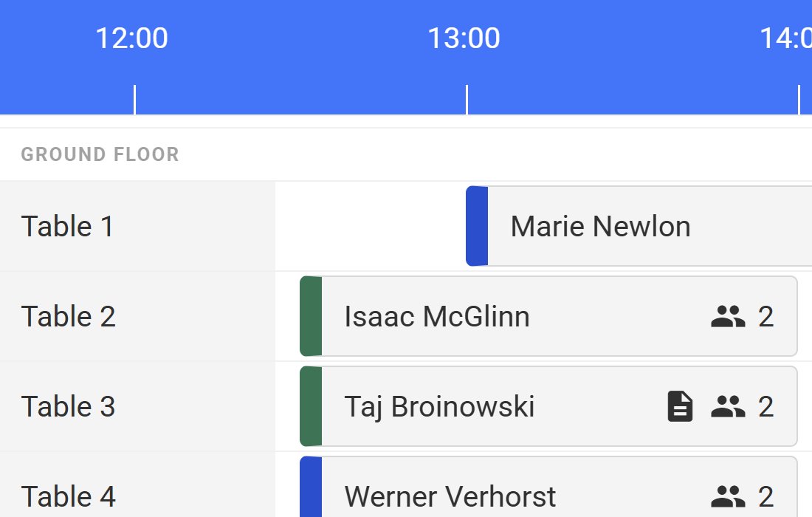Click the guests icon on Taj Broinowski's booking
The width and height of the screenshot is (812, 517).
[728, 405]
